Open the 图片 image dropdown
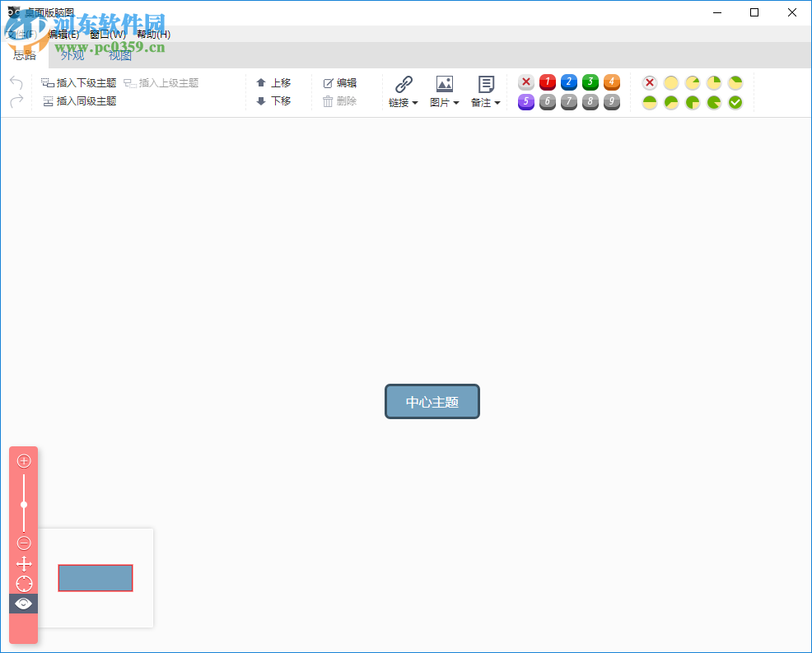Viewport: 812px width, 653px height. click(445, 103)
